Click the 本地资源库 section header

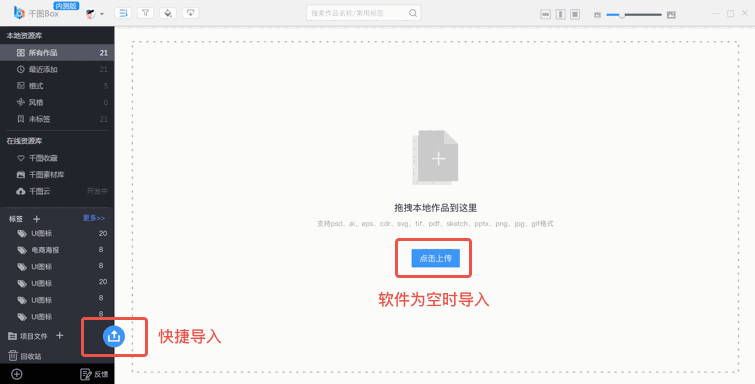pyautogui.click(x=24, y=35)
